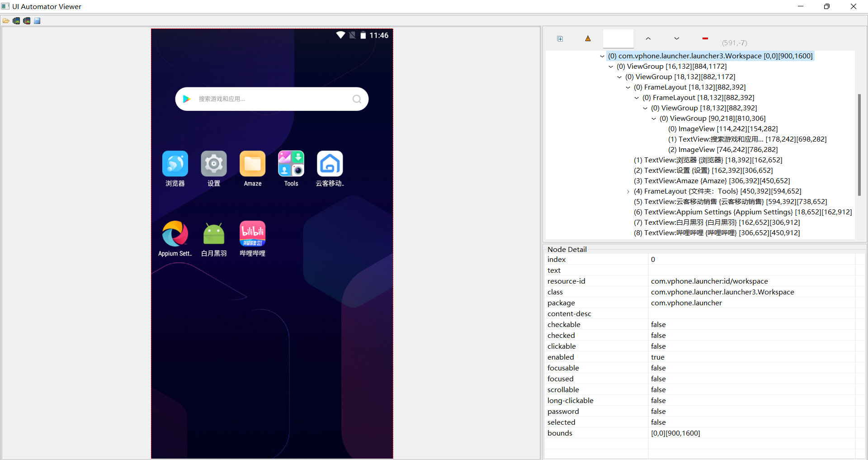The image size is (868, 460).
Task: Open the Tools folder icon on phone
Action: pyautogui.click(x=291, y=163)
